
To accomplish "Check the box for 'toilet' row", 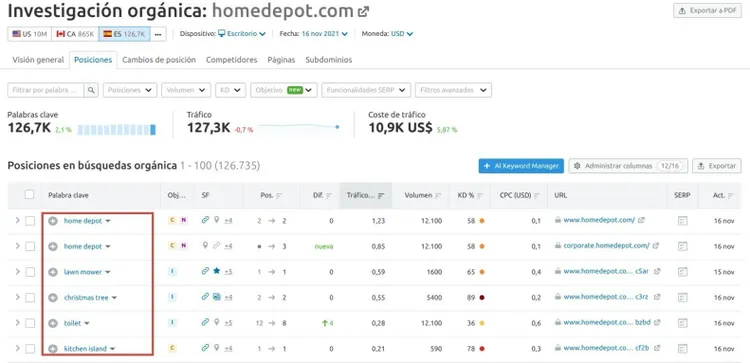I will [x=30, y=323].
